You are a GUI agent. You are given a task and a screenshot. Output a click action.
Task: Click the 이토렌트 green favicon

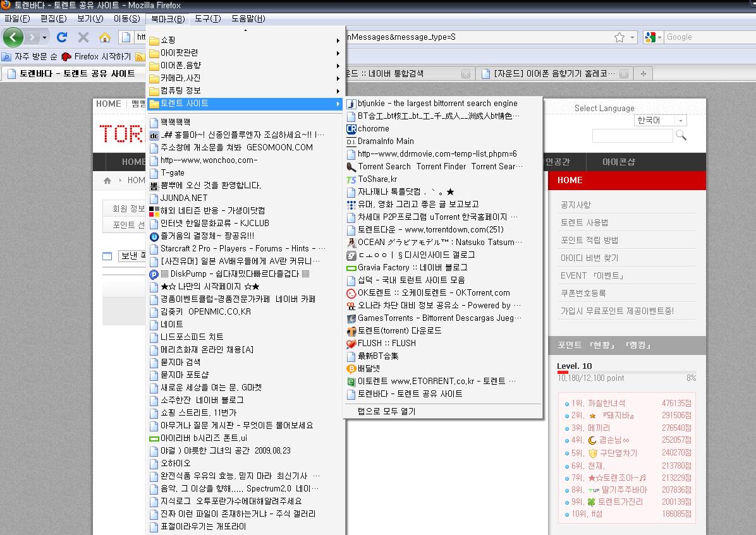click(x=351, y=382)
